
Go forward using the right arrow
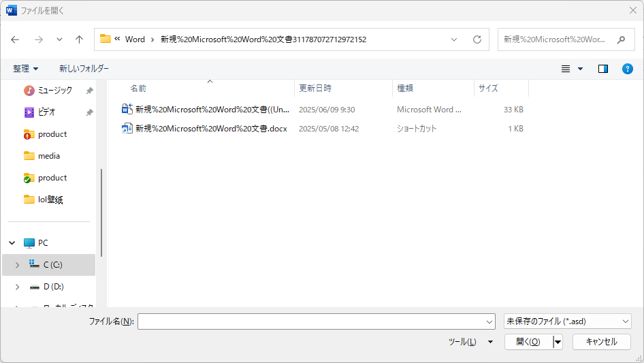tap(39, 40)
